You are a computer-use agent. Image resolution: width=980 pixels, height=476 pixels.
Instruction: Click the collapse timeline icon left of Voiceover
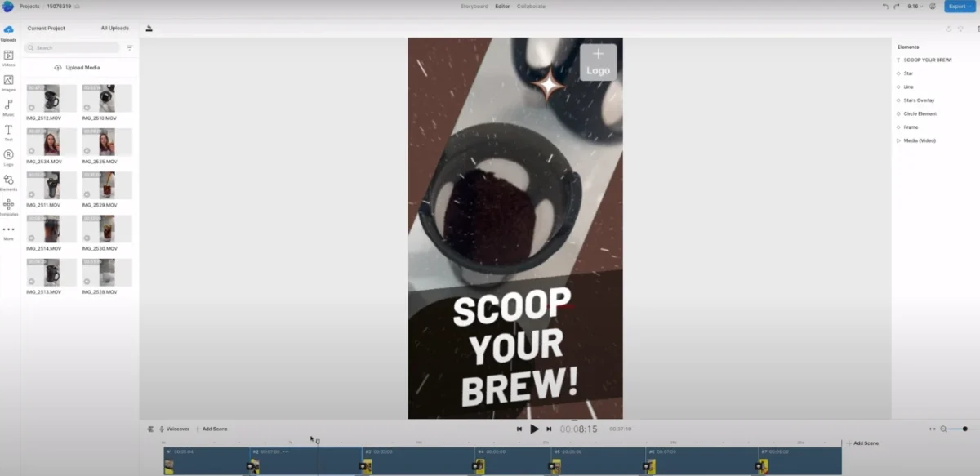tap(150, 429)
